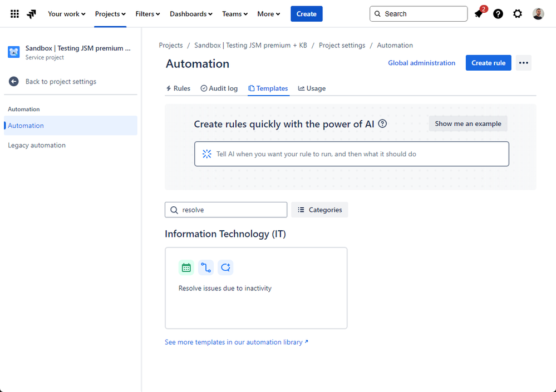
Task: Select the Templates tab
Action: click(x=268, y=88)
